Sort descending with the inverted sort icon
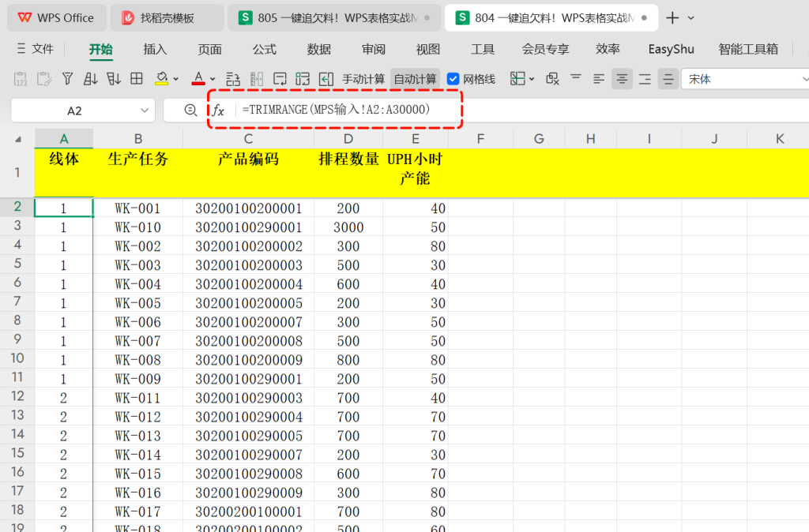The width and height of the screenshot is (809, 532). click(x=114, y=79)
